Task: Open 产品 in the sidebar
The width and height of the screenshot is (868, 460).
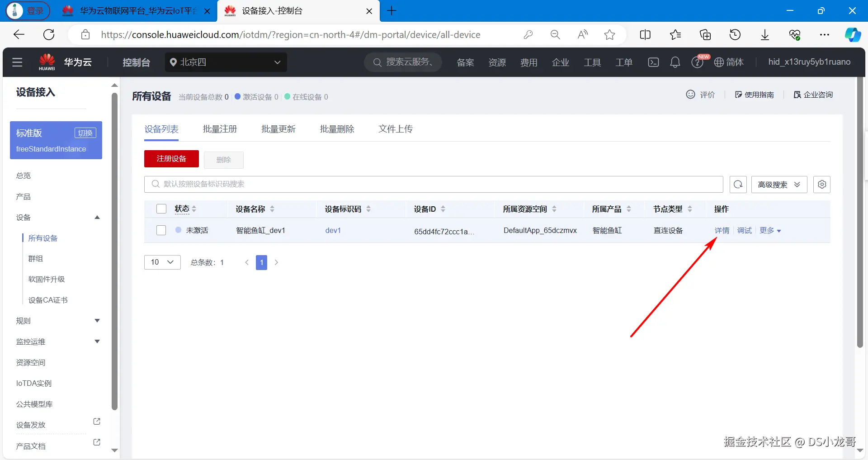Action: click(24, 197)
